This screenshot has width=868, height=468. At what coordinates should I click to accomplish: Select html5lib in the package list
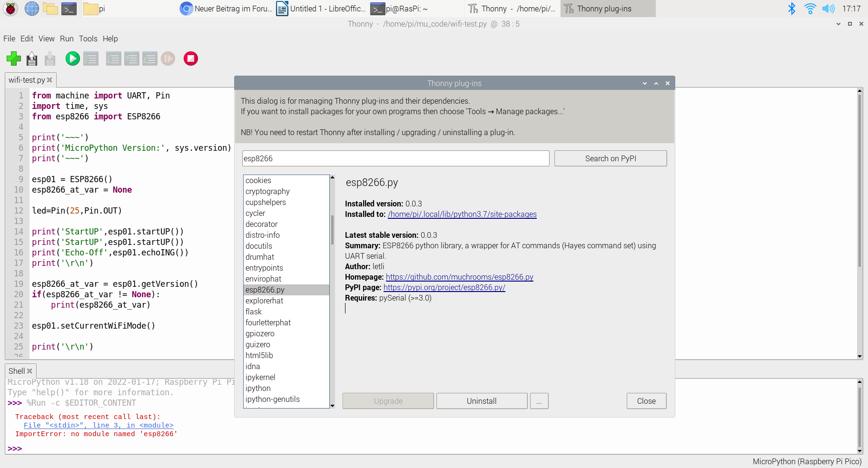pos(286,355)
